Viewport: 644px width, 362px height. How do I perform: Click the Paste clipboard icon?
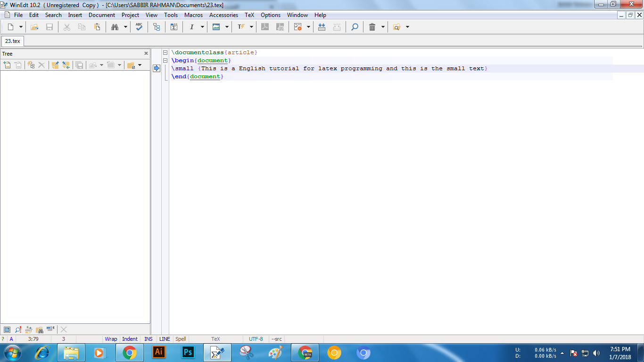(x=97, y=27)
